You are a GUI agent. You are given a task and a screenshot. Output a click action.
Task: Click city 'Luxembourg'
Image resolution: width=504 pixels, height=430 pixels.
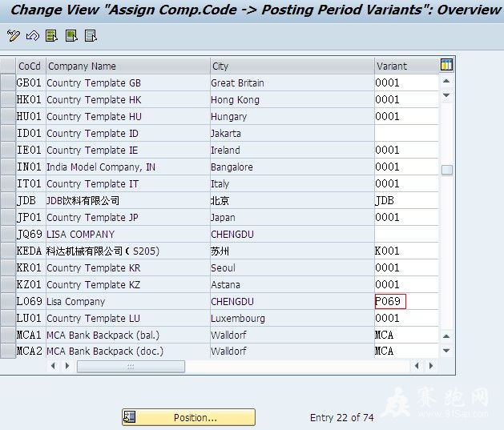[238, 318]
